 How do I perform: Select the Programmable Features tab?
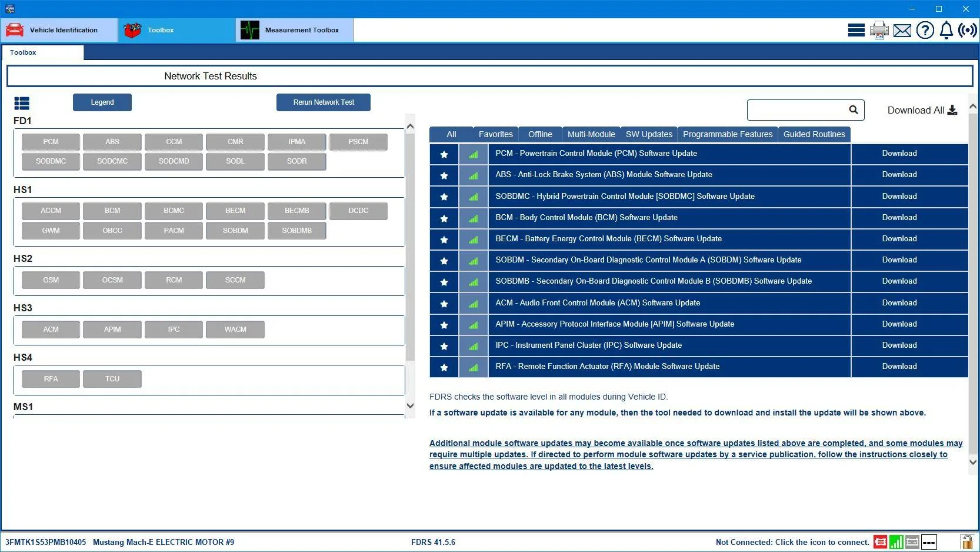pos(728,134)
